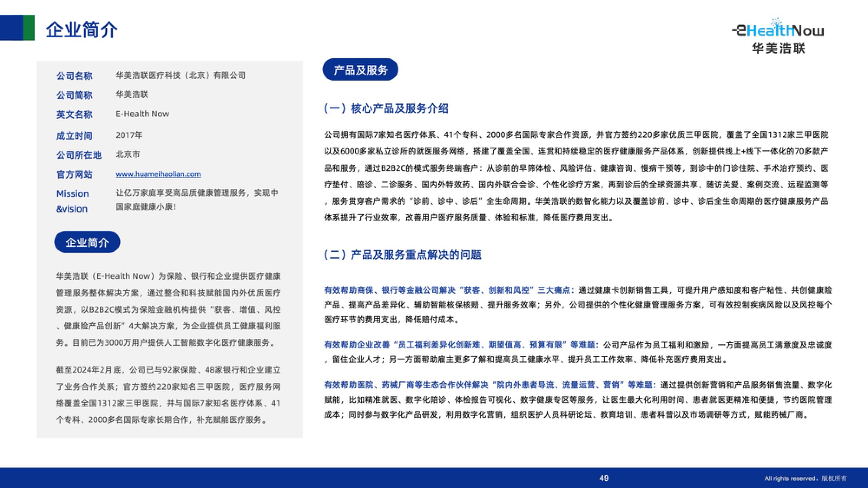
Task: Click the 企业简介 pill button
Action: coord(87,242)
